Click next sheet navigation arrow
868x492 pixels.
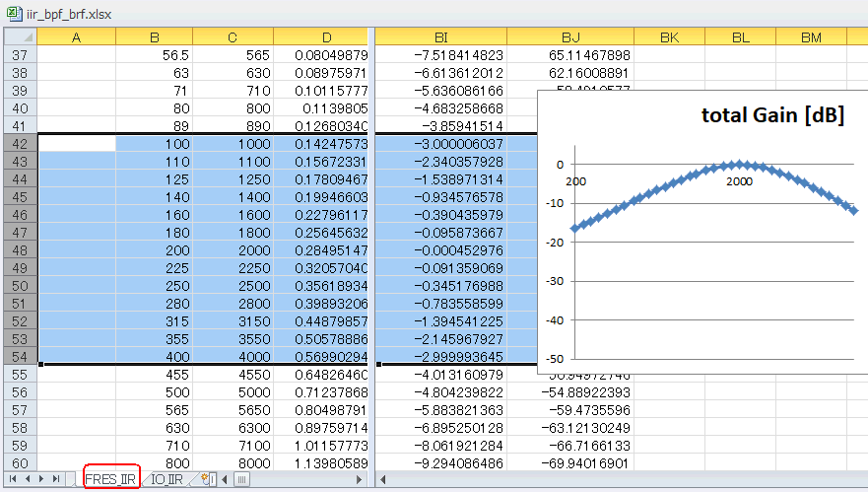click(41, 479)
